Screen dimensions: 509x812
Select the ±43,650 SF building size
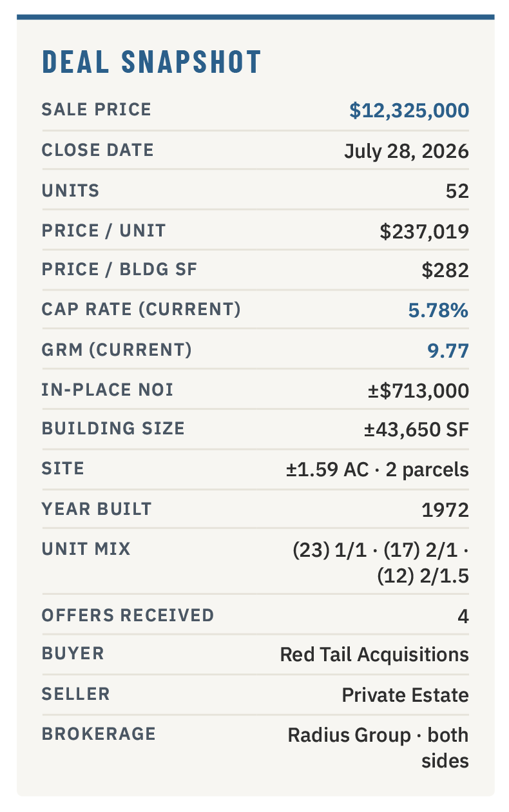416,430
